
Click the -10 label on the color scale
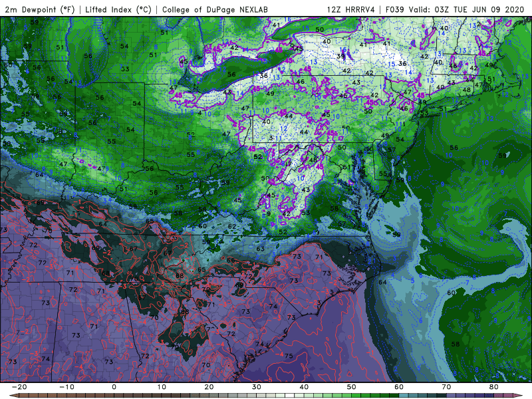[66, 387]
